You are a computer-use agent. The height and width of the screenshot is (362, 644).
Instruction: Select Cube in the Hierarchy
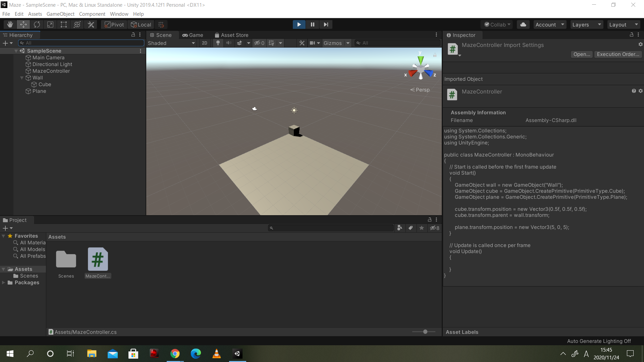[44, 84]
